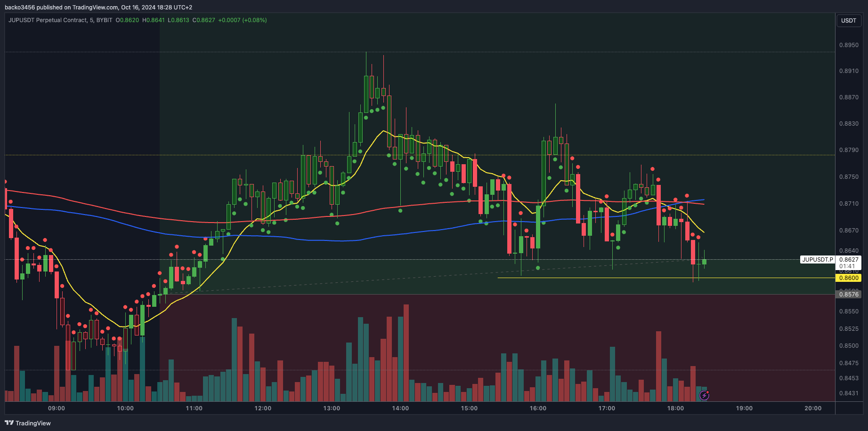Click the purple lightning bolt icon near the time axis
The height and width of the screenshot is (431, 868).
(704, 395)
